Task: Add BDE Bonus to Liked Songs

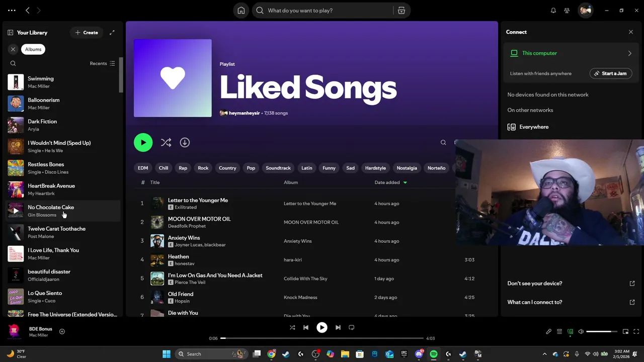Action: (62, 331)
